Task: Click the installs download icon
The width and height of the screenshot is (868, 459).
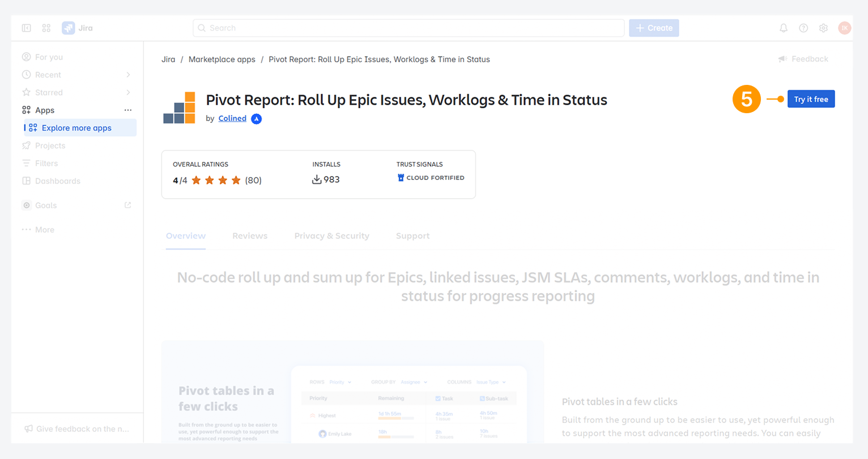Action: [x=317, y=179]
